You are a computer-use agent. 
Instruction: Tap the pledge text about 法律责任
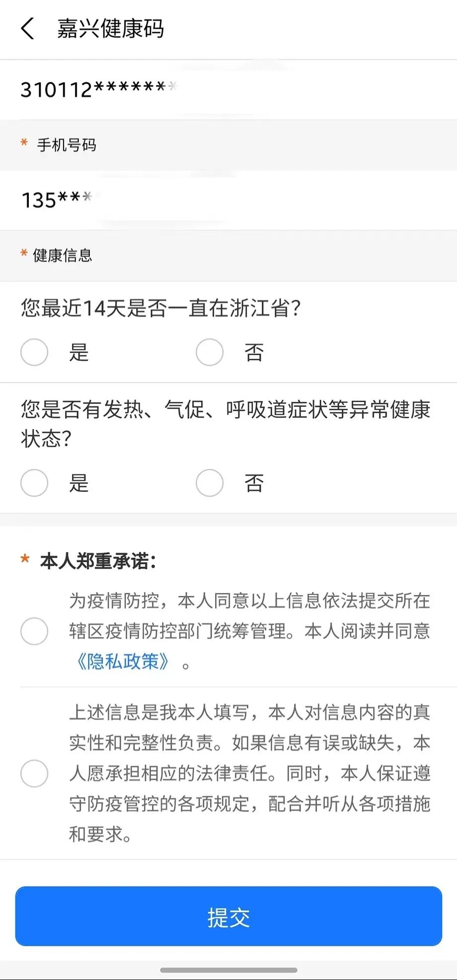(249, 773)
